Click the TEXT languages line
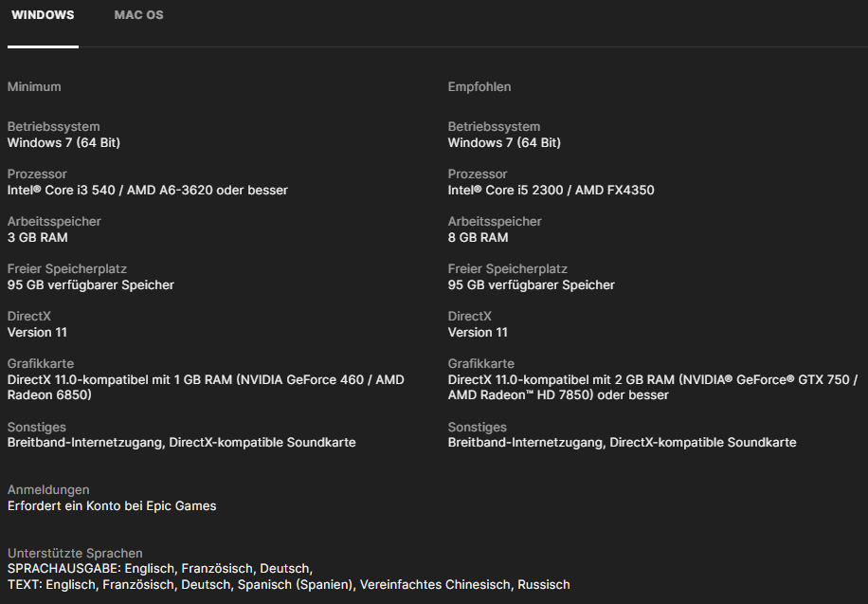Viewport: 868px width, 604px height. tap(288, 584)
